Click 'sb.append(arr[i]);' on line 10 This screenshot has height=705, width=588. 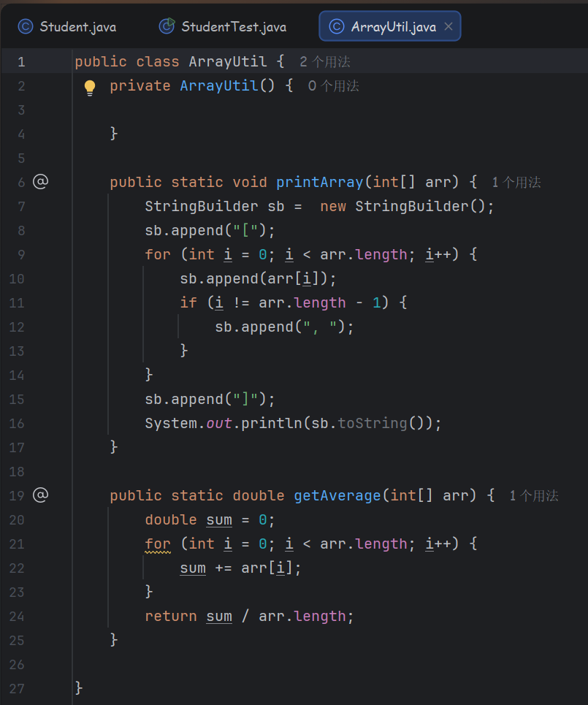pyautogui.click(x=258, y=279)
